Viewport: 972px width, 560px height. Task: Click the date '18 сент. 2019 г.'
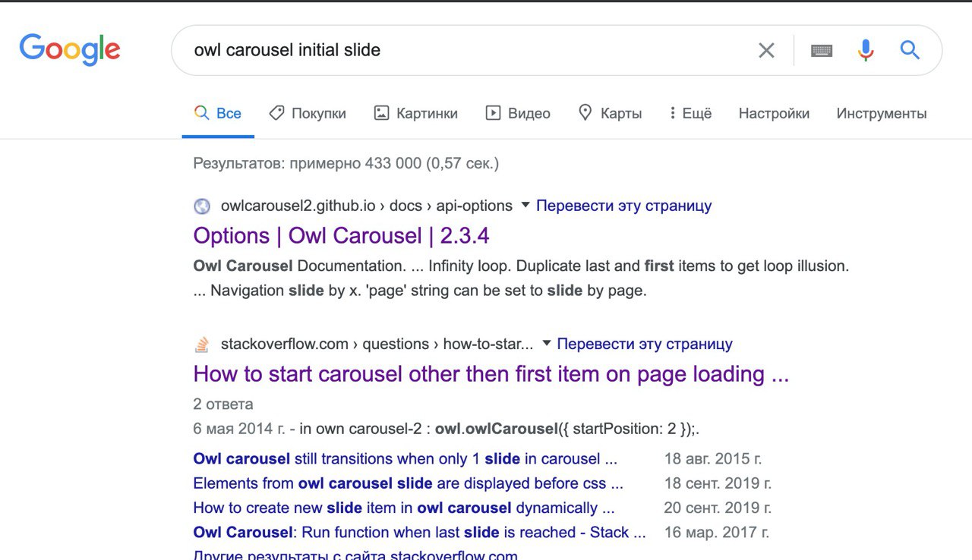718,483
